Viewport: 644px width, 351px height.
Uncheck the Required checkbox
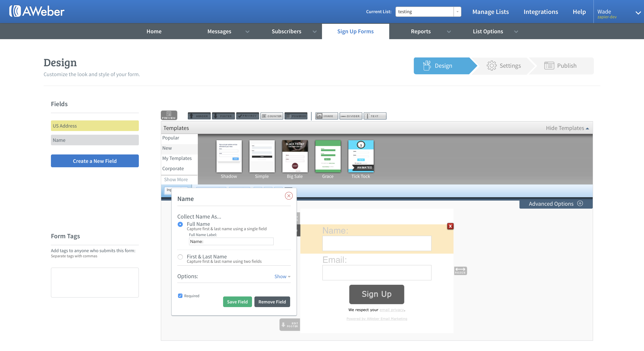pos(180,296)
